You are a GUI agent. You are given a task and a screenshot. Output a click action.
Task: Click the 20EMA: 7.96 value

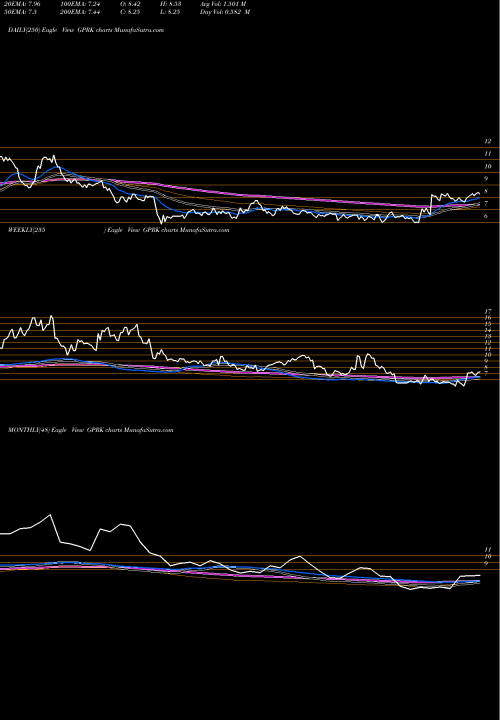[x=21, y=4]
